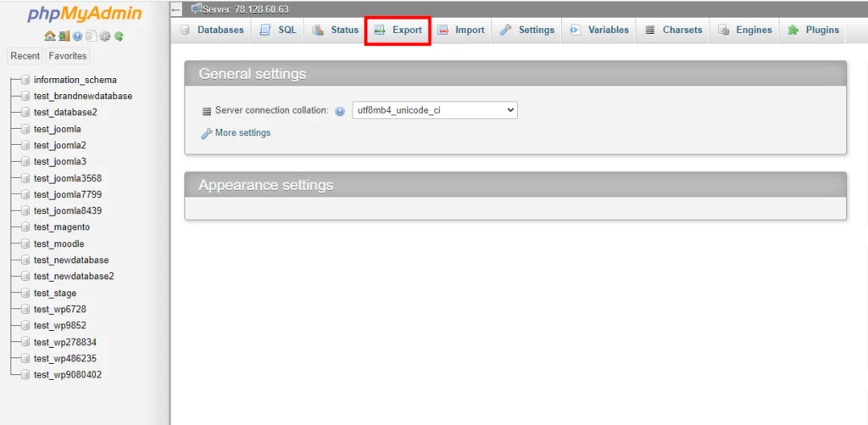Open the Databases tab
Image resolution: width=868 pixels, height=425 pixels.
pos(213,30)
